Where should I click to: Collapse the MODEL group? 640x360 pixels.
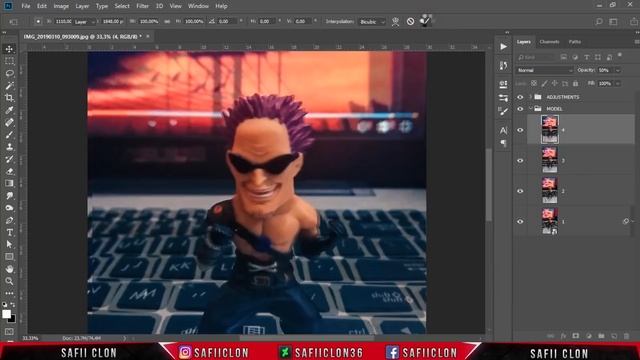click(531, 109)
